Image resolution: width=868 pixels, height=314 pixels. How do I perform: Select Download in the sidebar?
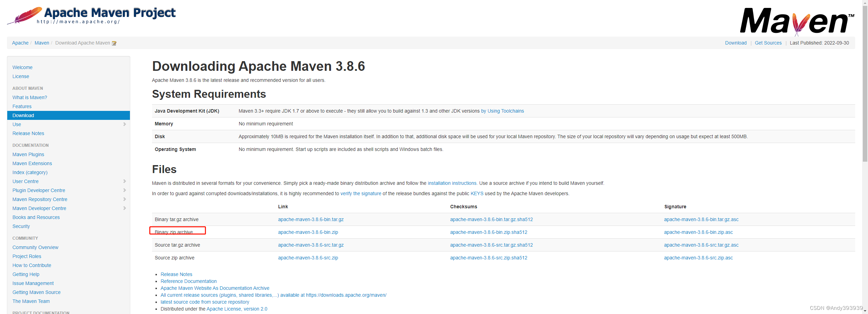pyautogui.click(x=23, y=115)
